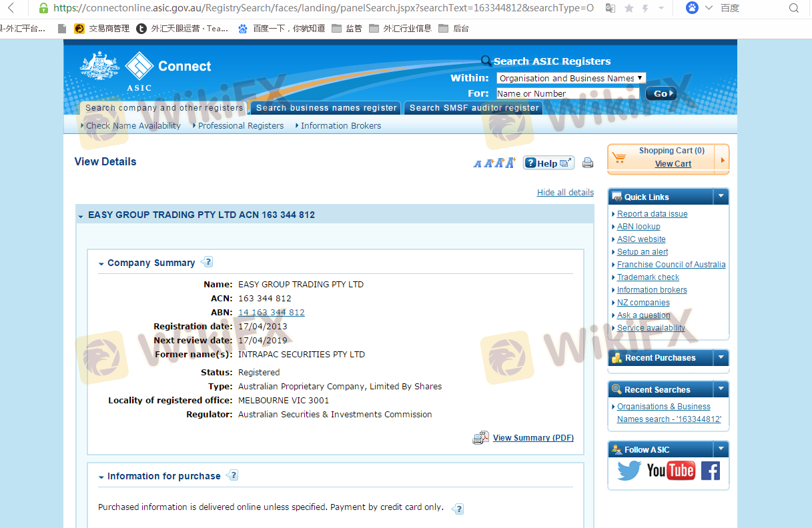The height and width of the screenshot is (528, 812).
Task: Select Search company and other registers tab
Action: 164,108
